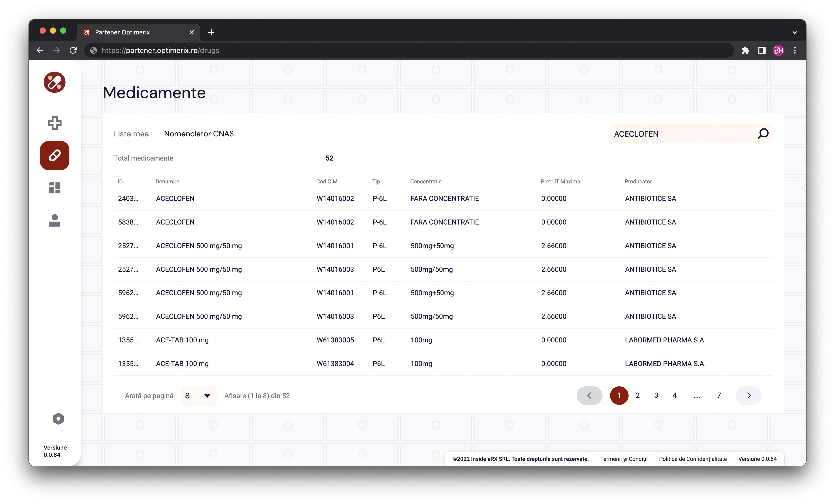The width and height of the screenshot is (835, 504).
Task: Open a new browser tab
Action: [x=211, y=32]
